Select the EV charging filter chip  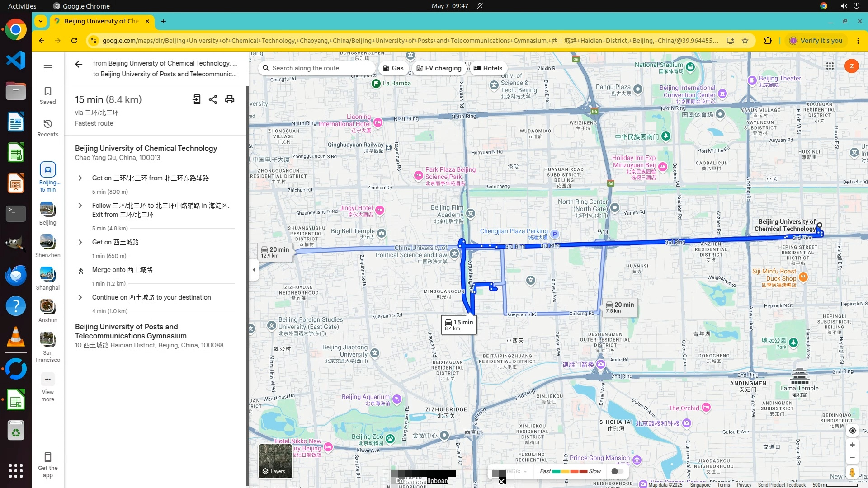[x=439, y=68]
